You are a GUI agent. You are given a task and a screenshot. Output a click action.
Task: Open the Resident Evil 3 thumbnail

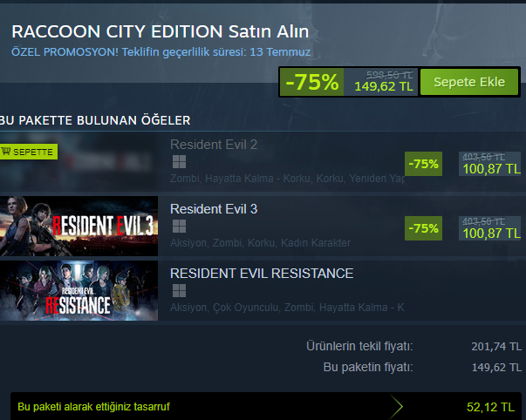(x=79, y=226)
